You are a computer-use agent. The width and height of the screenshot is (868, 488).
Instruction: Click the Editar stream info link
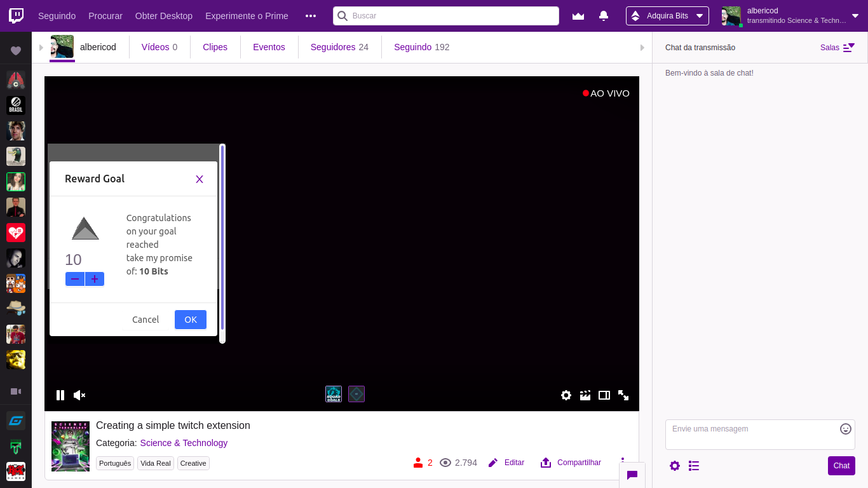pyautogui.click(x=506, y=463)
